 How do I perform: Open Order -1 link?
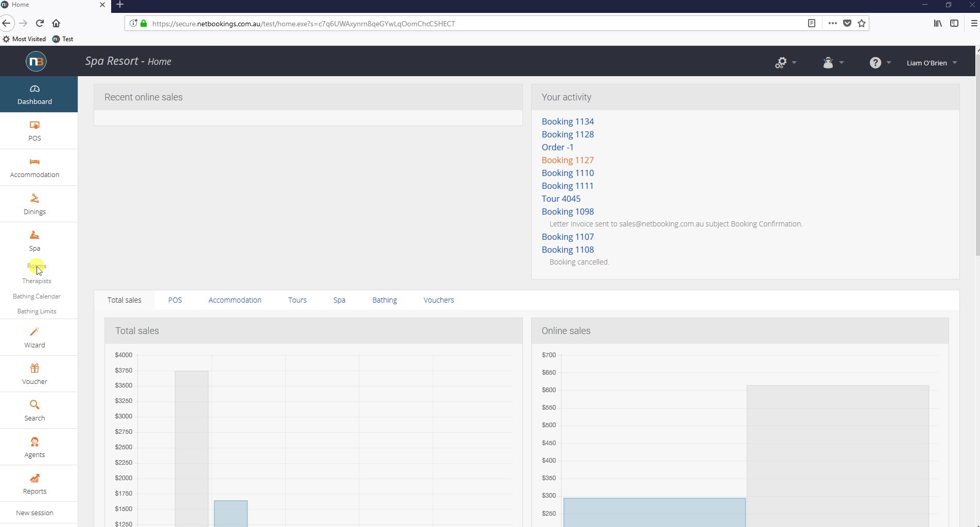coord(557,147)
